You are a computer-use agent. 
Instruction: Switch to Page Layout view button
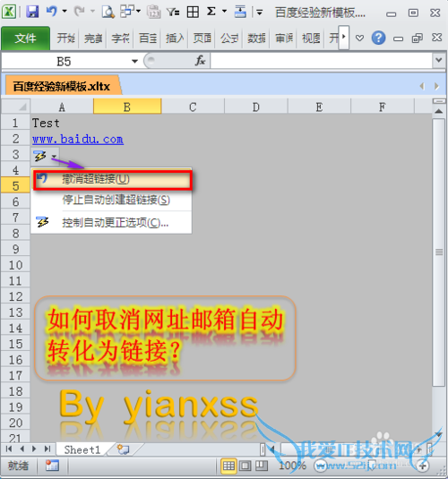245,466
